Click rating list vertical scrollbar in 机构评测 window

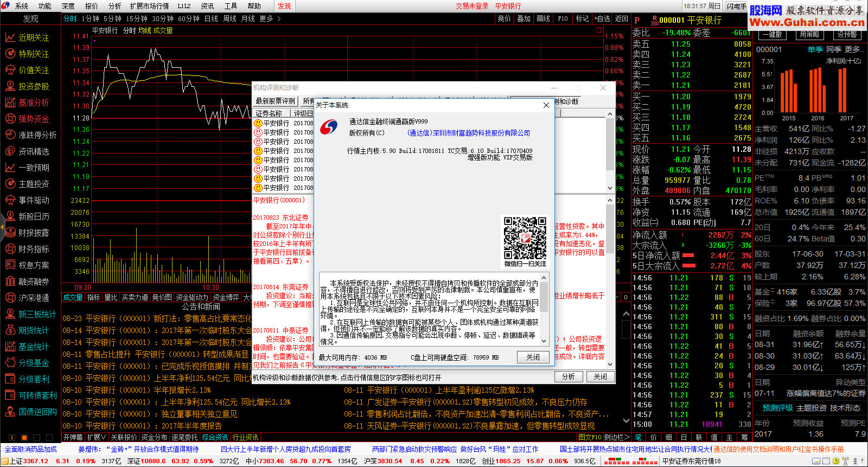[610, 152]
